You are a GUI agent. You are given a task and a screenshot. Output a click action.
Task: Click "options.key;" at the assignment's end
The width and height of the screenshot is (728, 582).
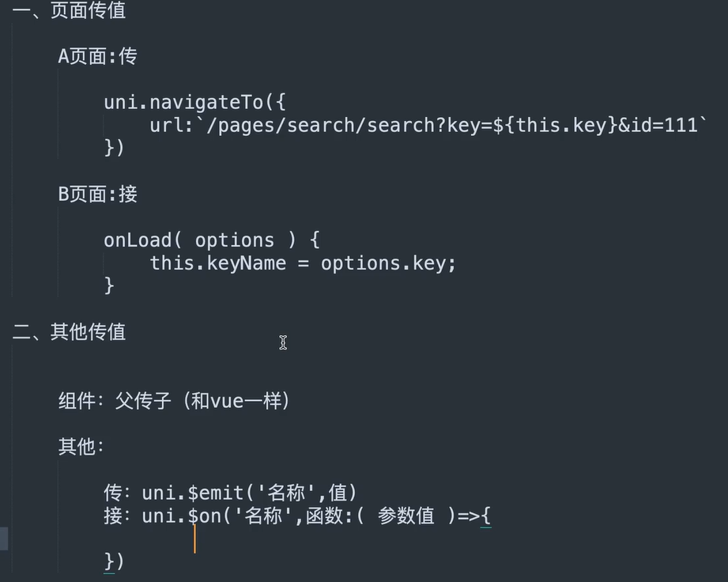pyautogui.click(x=388, y=263)
